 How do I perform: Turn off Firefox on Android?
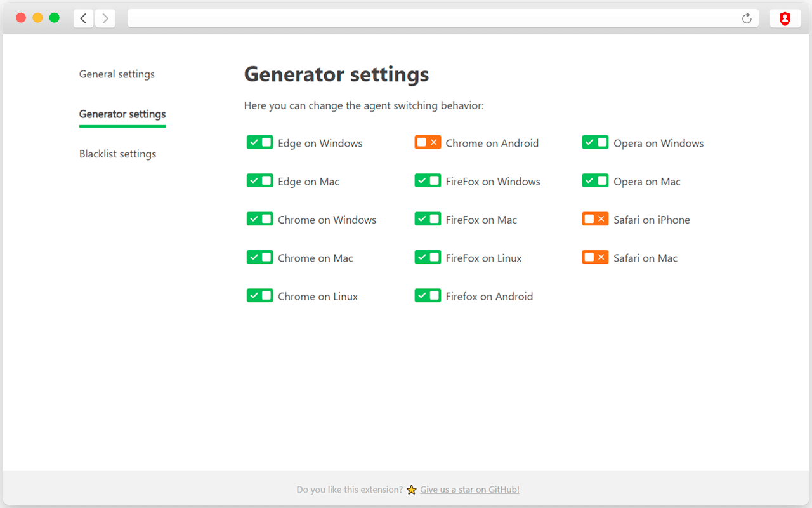click(428, 295)
